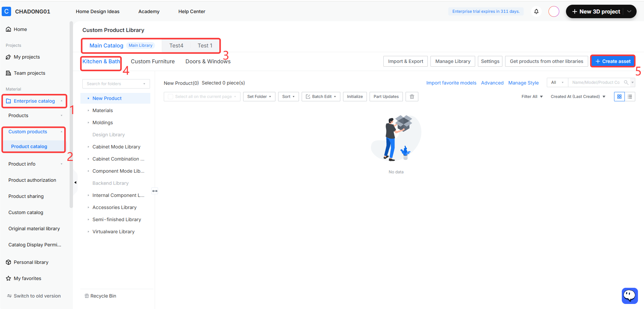Open the Sort dropdown
Viewport: 644px width, 309px height.
pos(289,97)
